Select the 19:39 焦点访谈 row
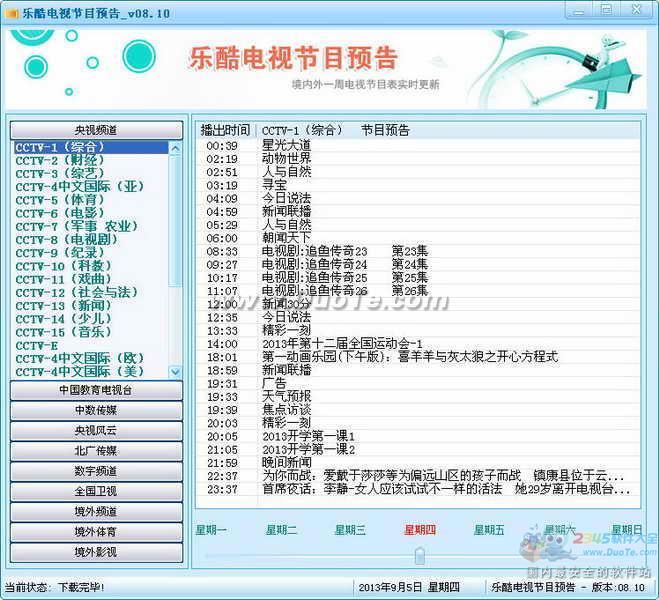Image resolution: width=659 pixels, height=600 pixels. [418, 410]
